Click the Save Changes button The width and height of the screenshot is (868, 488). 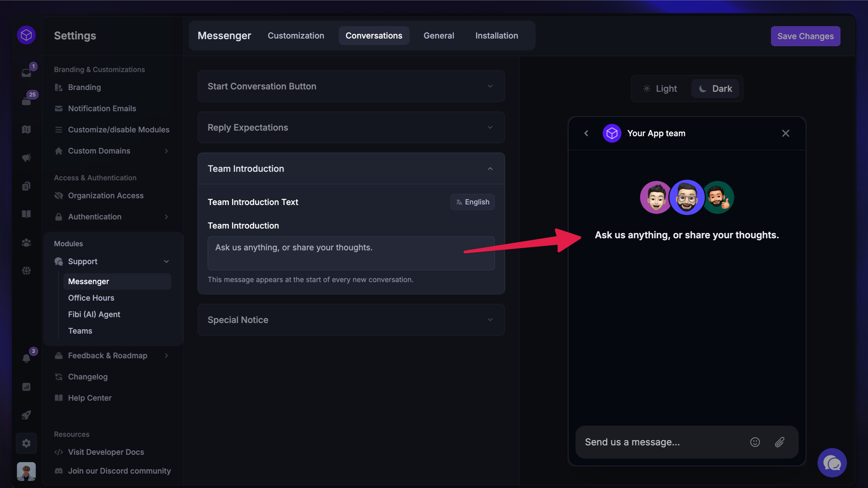(805, 36)
